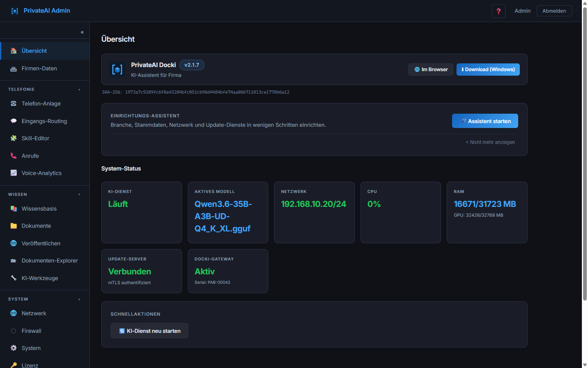Click Serial: PAB-00042 text
Screen dimensions: 588x368
212,283
